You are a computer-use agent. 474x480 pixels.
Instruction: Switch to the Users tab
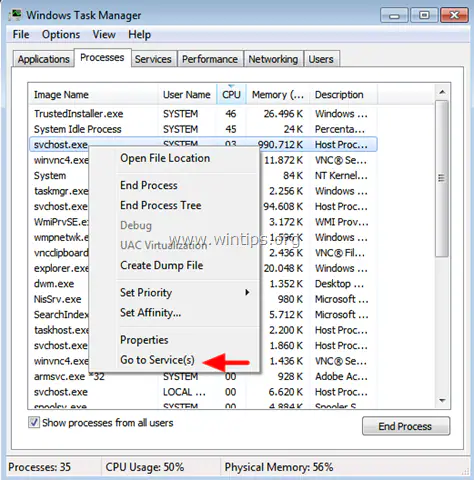(321, 59)
